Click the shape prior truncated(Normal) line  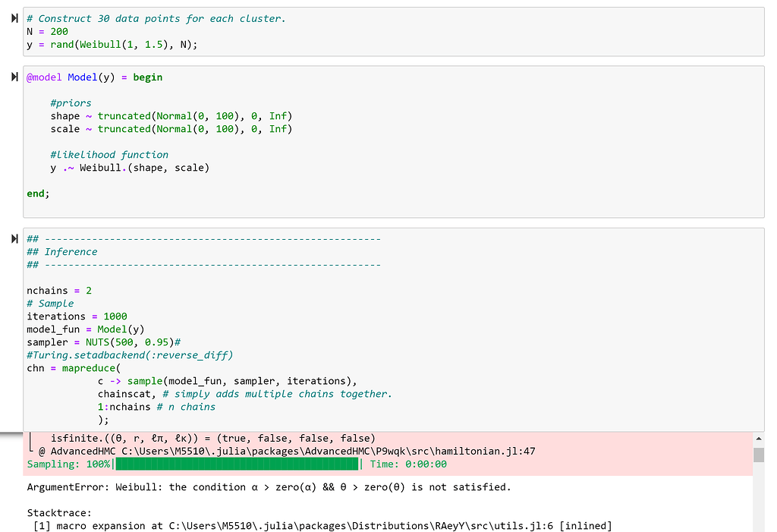(171, 115)
